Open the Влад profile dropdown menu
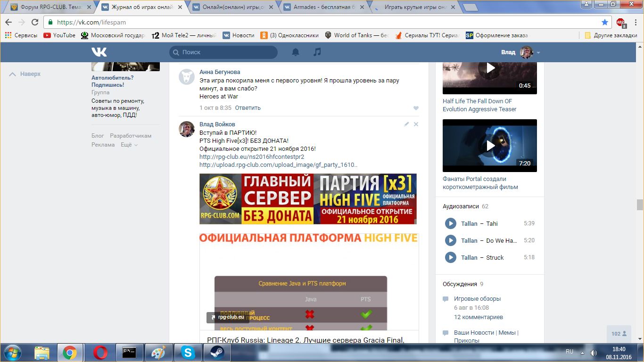This screenshot has height=362, width=644. 520,52
